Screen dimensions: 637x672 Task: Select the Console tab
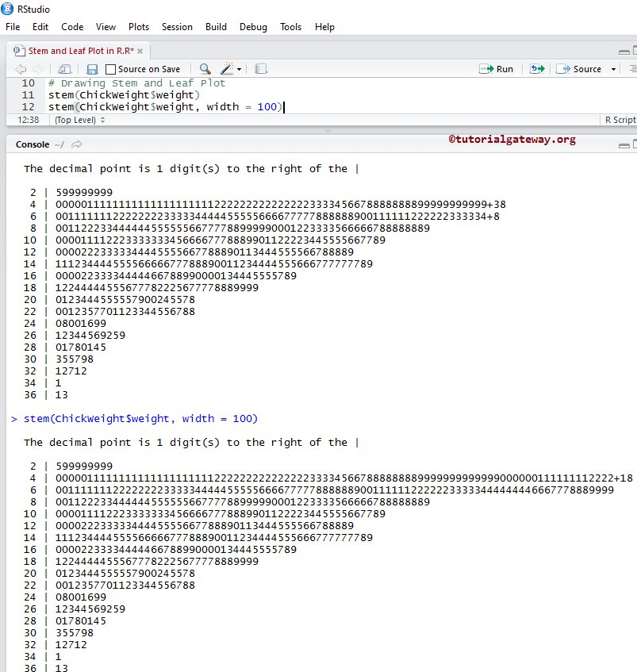click(33, 144)
